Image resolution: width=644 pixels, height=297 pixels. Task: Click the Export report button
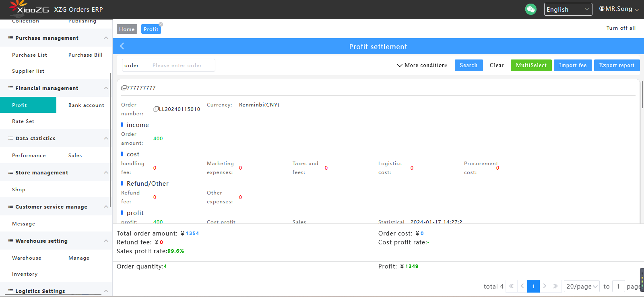(616, 65)
